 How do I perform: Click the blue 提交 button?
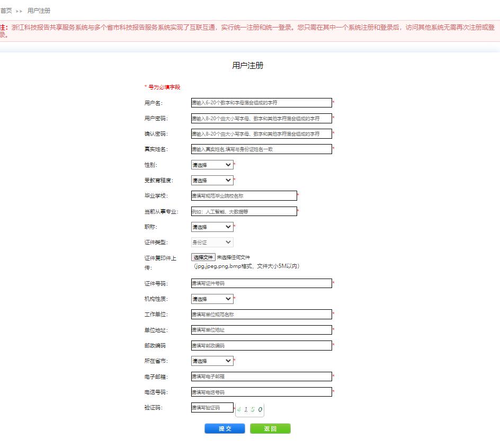pyautogui.click(x=225, y=429)
